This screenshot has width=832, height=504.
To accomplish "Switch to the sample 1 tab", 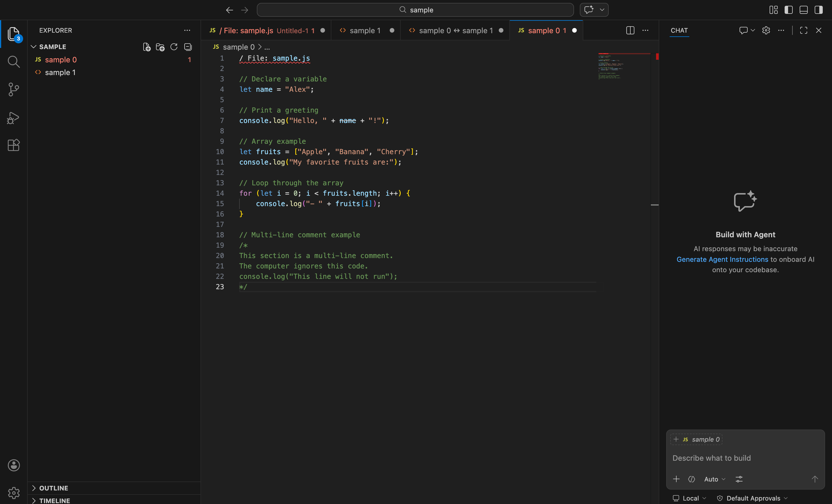I will [x=365, y=30].
